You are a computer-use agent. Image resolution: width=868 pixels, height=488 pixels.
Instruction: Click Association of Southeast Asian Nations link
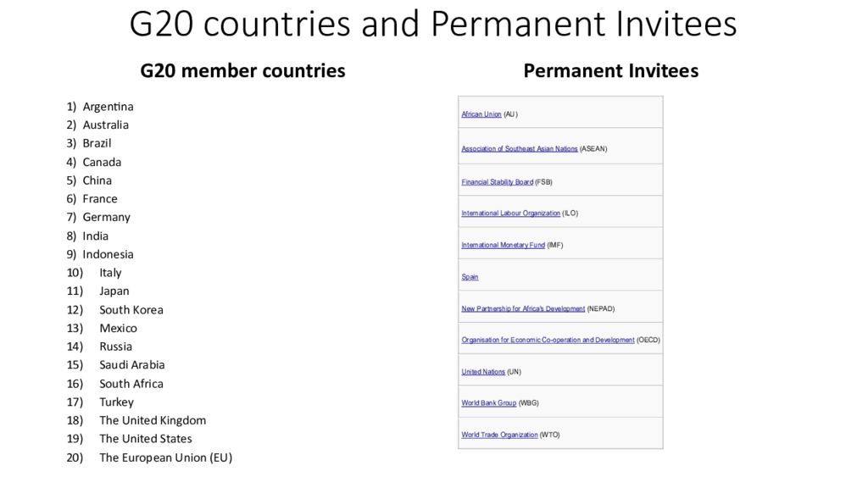[x=520, y=149]
